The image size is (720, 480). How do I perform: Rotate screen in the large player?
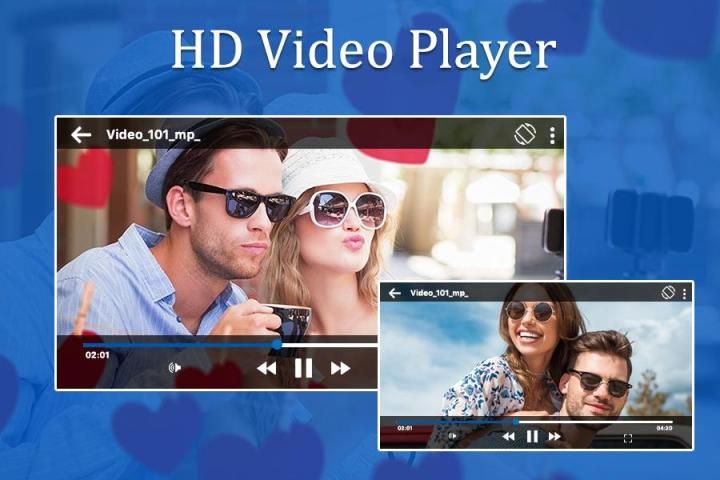[525, 134]
